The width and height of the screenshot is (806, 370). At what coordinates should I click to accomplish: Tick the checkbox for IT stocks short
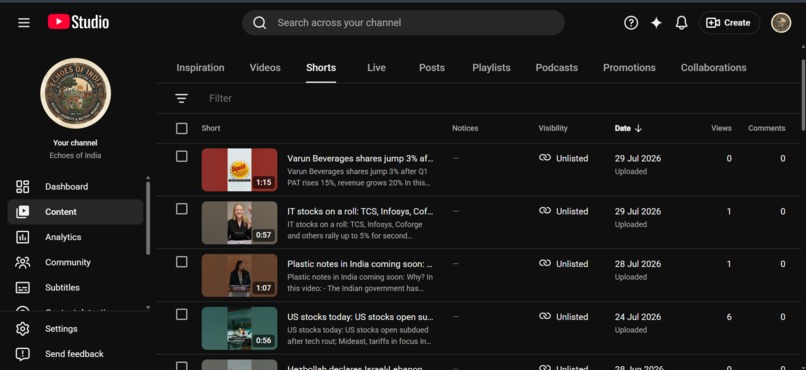click(181, 209)
